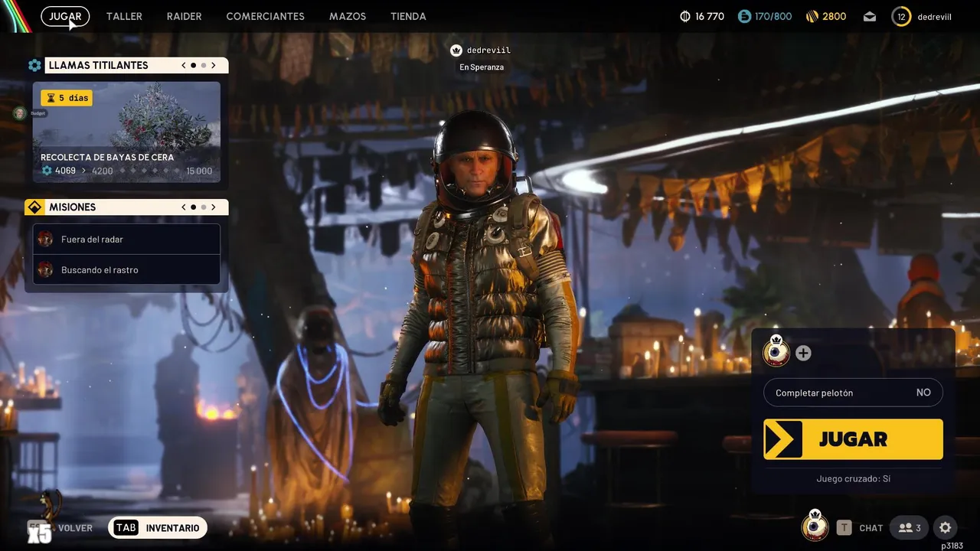Click the 170/800 blue currency icon

pyautogui.click(x=744, y=16)
